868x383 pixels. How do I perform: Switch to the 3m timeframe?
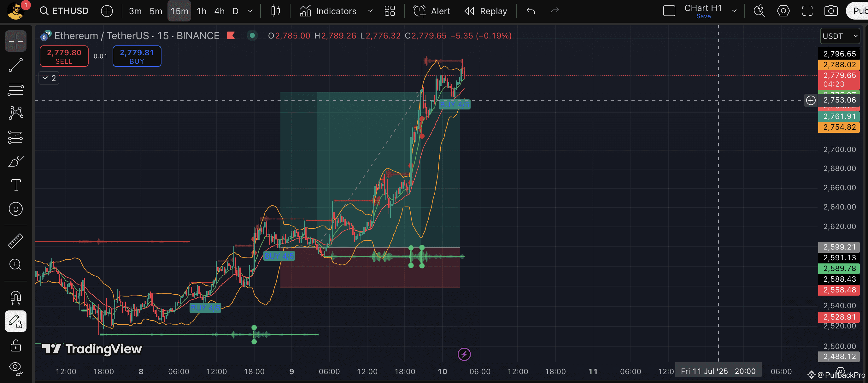(135, 11)
